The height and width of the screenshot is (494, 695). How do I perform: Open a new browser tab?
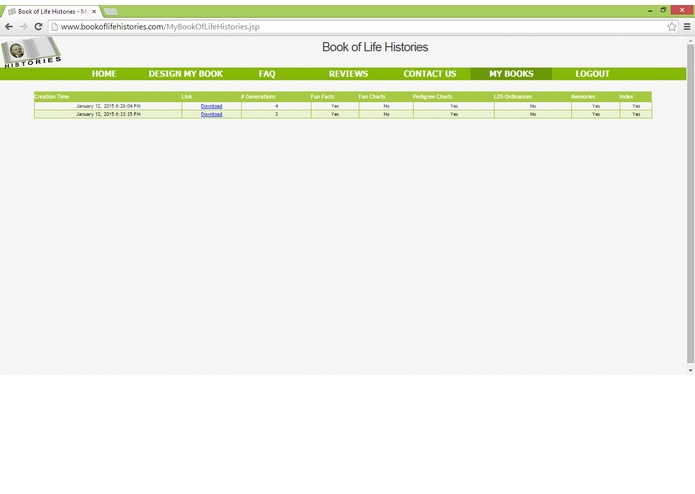point(111,12)
